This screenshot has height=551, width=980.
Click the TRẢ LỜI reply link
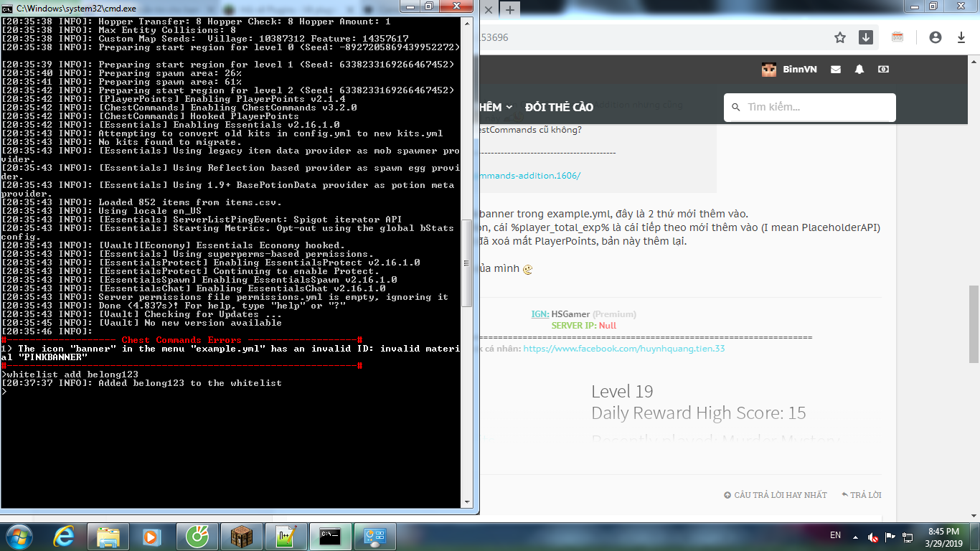pyautogui.click(x=862, y=495)
